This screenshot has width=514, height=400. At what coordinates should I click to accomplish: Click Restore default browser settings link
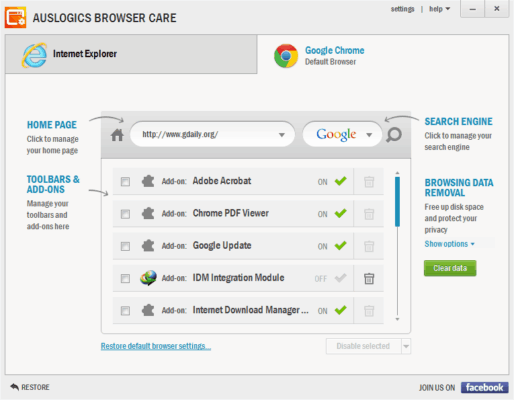pyautogui.click(x=156, y=346)
